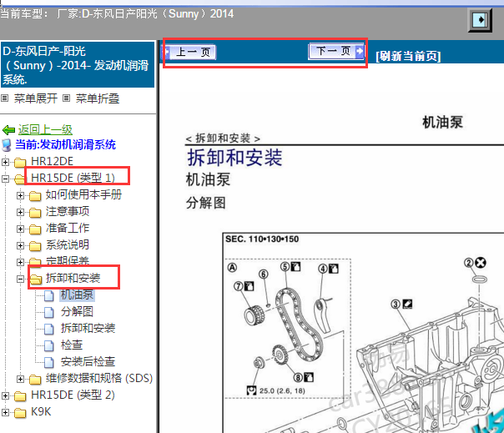Image resolution: width=504 pixels, height=433 pixels.
Task: Click the computer icon beside 当前:发动机润滑系统
Action: click(x=7, y=145)
